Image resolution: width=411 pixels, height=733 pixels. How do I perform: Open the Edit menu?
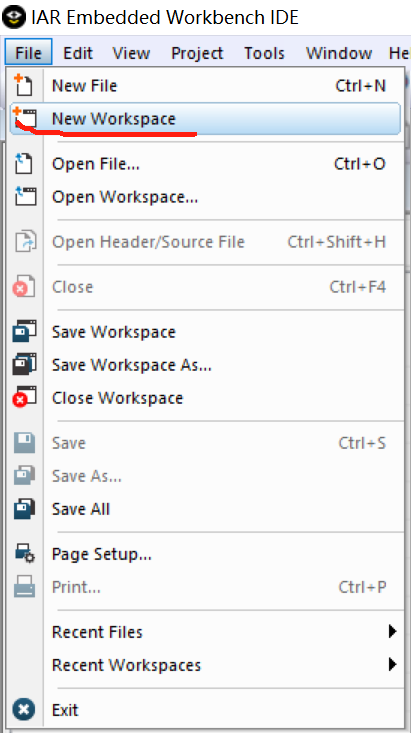(x=78, y=53)
